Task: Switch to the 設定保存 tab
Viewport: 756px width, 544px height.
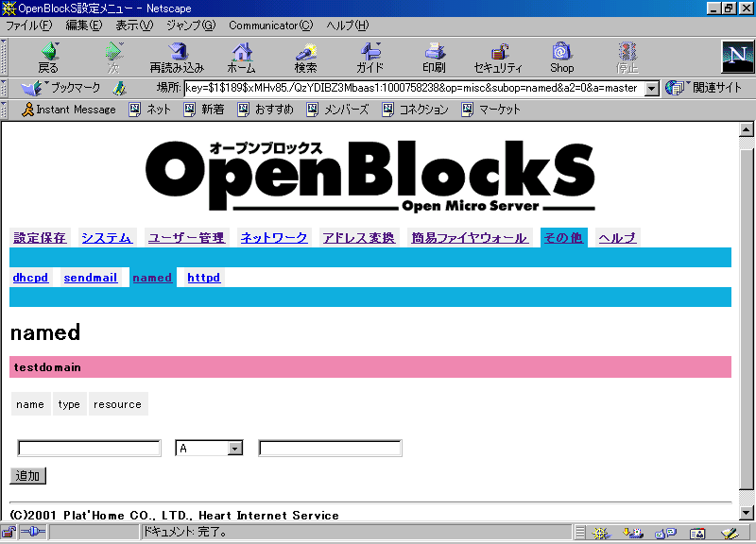Action: [x=40, y=238]
